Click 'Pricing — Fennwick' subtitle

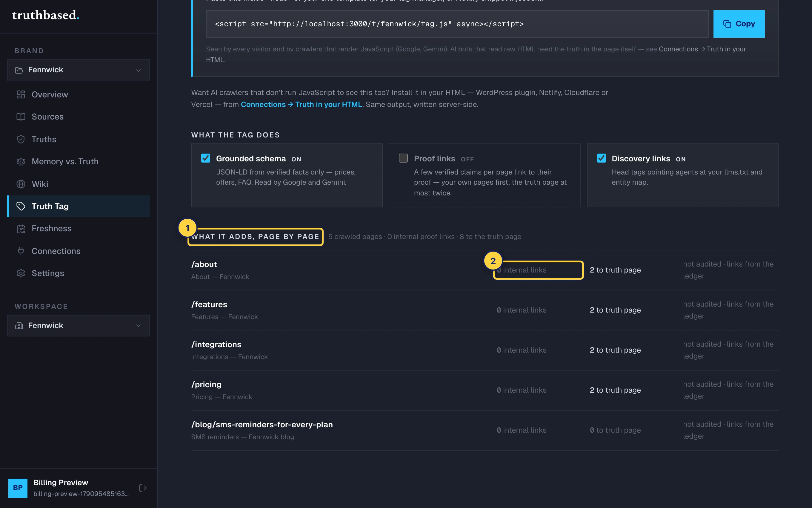(222, 397)
